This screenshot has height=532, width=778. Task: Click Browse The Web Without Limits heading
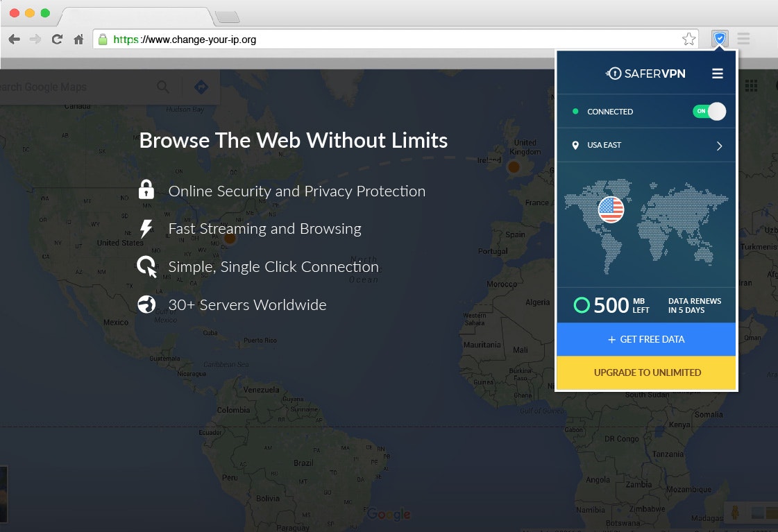(294, 140)
